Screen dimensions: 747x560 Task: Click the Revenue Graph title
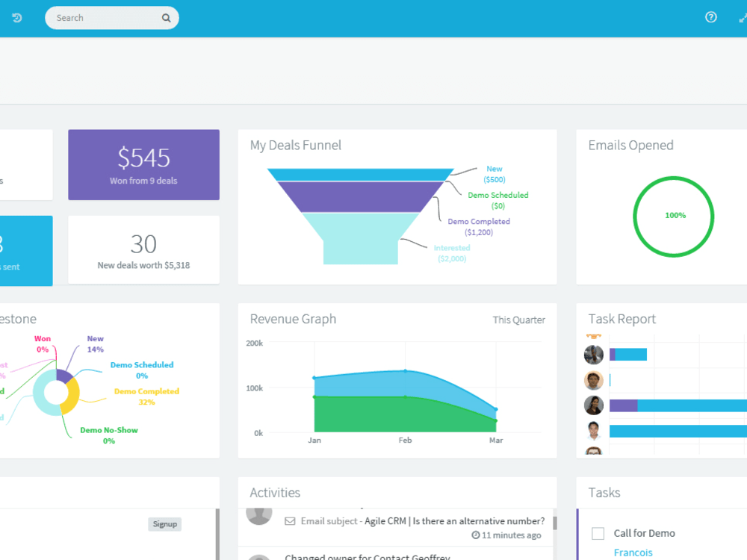pyautogui.click(x=293, y=319)
